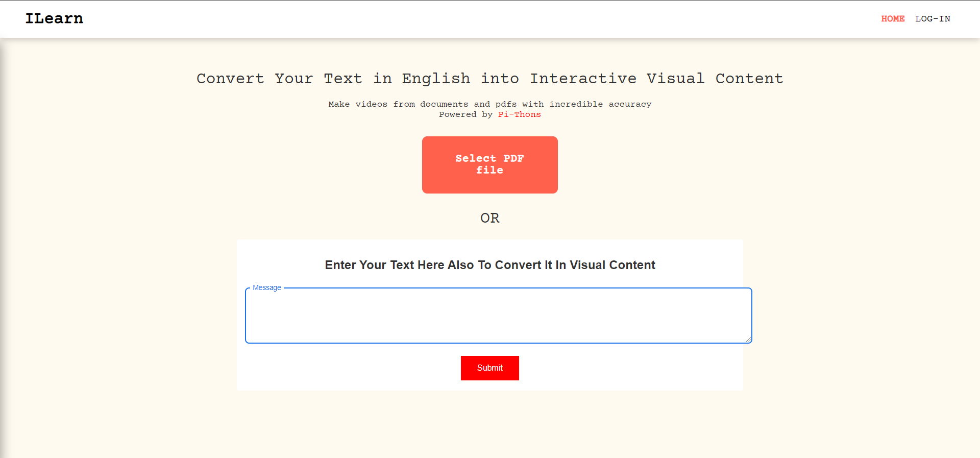The height and width of the screenshot is (458, 980).
Task: Click the ILearn logo
Action: [x=54, y=18]
